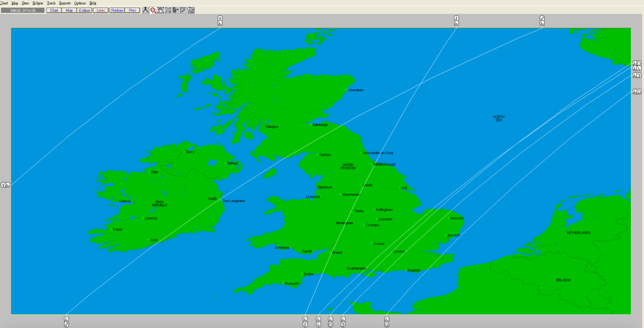
Task: Click the Hull label
Action: [404, 188]
